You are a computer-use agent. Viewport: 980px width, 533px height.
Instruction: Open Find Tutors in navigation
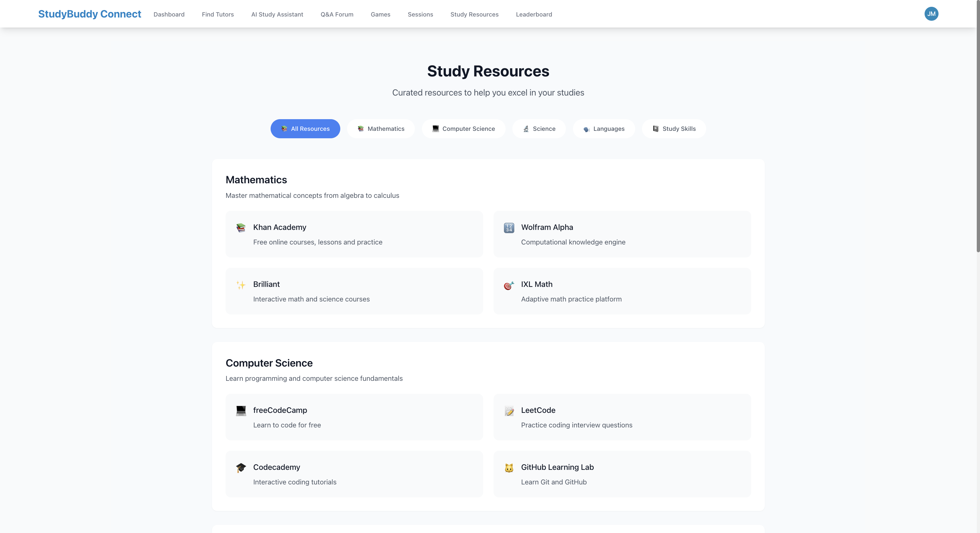pyautogui.click(x=217, y=15)
